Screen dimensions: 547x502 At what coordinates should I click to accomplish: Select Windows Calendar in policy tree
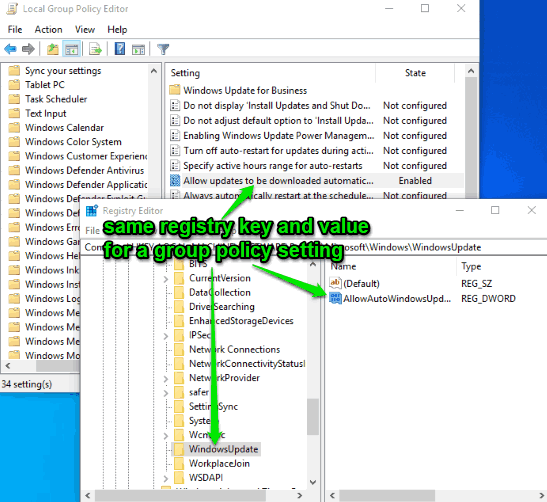(x=64, y=128)
